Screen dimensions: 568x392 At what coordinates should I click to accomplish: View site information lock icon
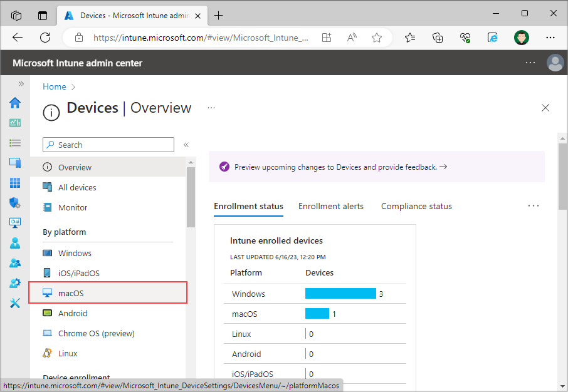click(x=79, y=38)
